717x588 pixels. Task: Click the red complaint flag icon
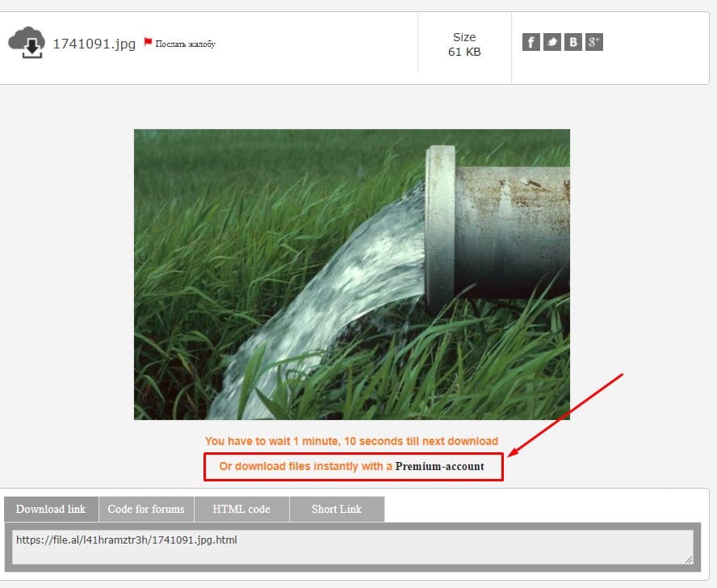click(148, 42)
